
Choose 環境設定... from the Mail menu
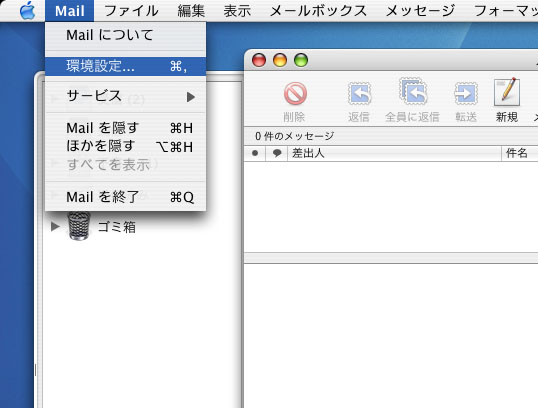click(126, 66)
